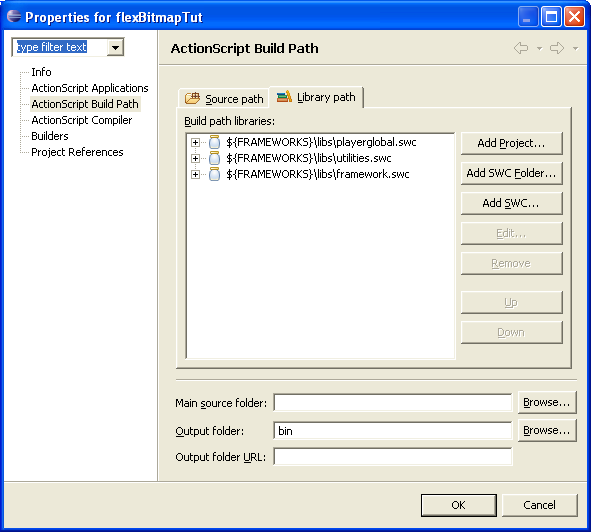Click the Add Project button
Screen dimensions: 591x532
point(511,143)
